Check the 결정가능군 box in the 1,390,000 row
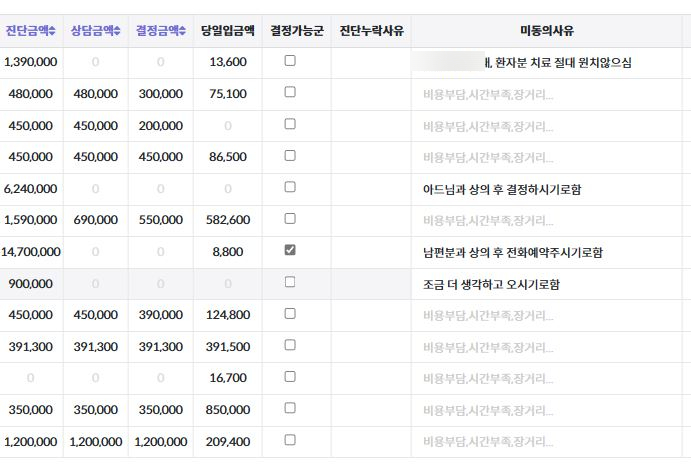This screenshot has height=467, width=691. [x=290, y=61]
